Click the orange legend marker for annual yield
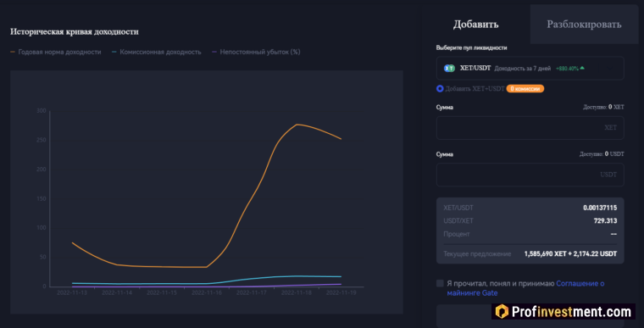This screenshot has height=328, width=644. (13, 52)
